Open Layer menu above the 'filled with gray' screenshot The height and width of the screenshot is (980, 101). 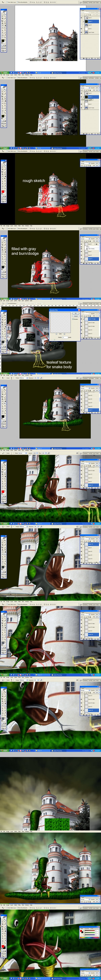click(x=12, y=226)
